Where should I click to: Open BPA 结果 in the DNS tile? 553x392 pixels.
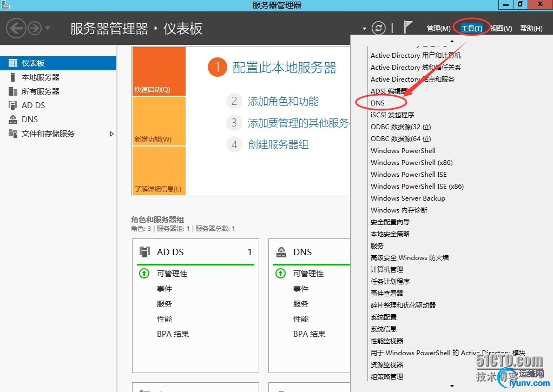[x=310, y=334]
